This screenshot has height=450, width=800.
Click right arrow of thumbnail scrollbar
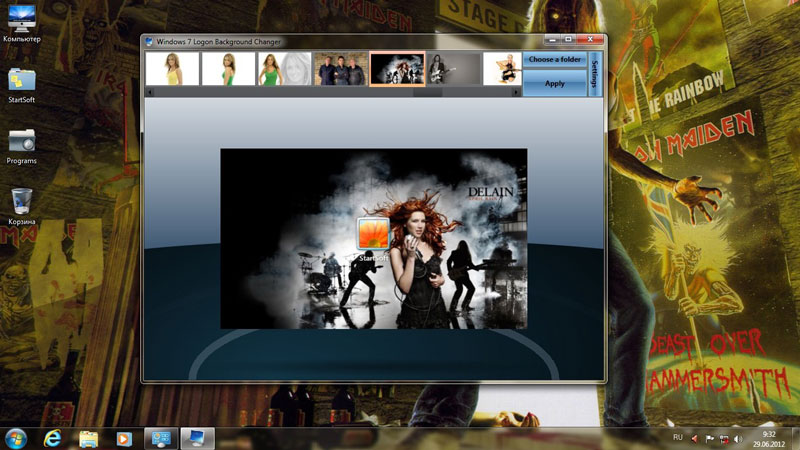(x=516, y=92)
